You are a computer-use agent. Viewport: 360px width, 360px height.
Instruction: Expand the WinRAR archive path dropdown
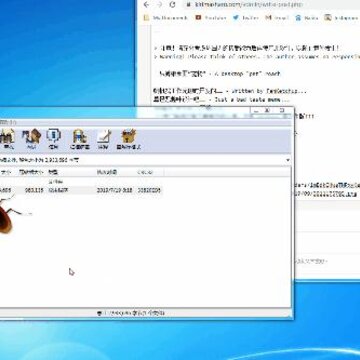288,160
